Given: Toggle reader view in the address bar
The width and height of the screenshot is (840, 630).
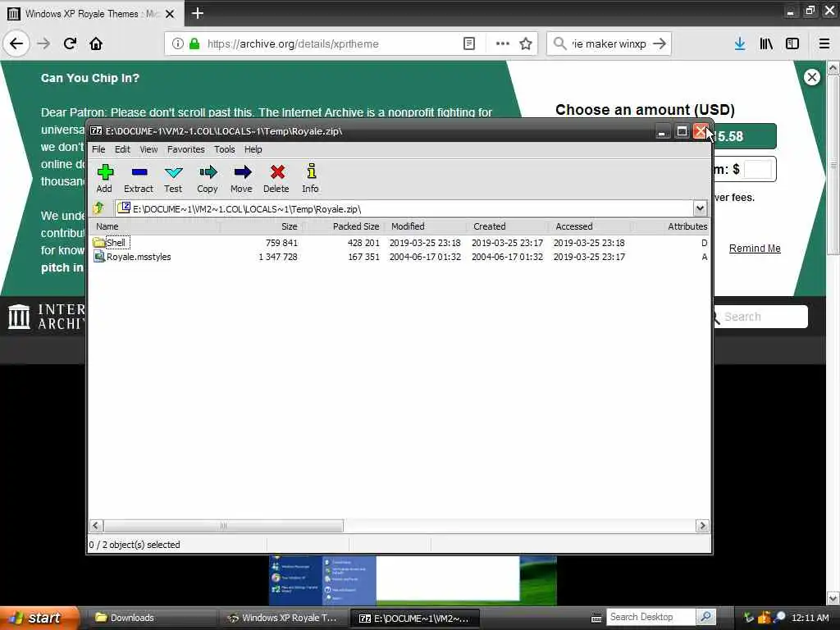Looking at the screenshot, I should pyautogui.click(x=468, y=44).
